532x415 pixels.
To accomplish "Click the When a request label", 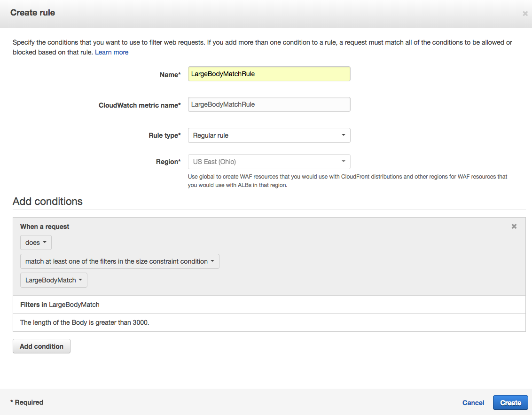I will tap(45, 227).
